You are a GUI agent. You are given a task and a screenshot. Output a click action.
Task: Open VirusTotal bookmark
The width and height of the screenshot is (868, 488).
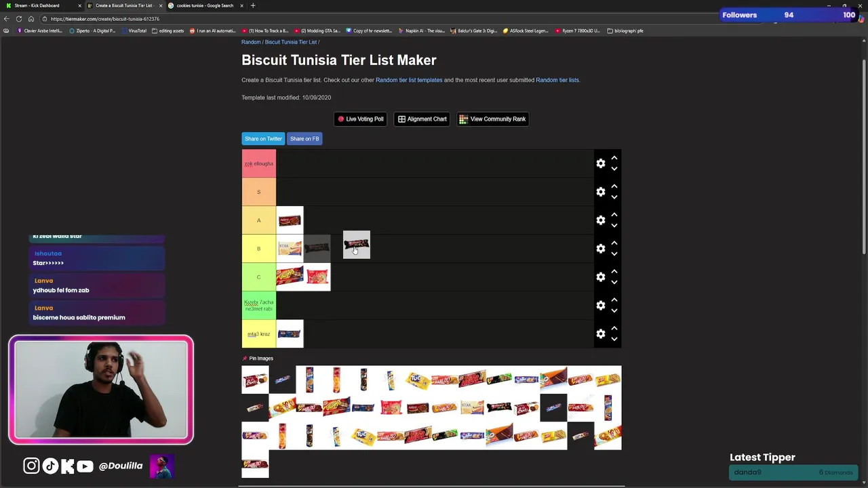pyautogui.click(x=134, y=30)
